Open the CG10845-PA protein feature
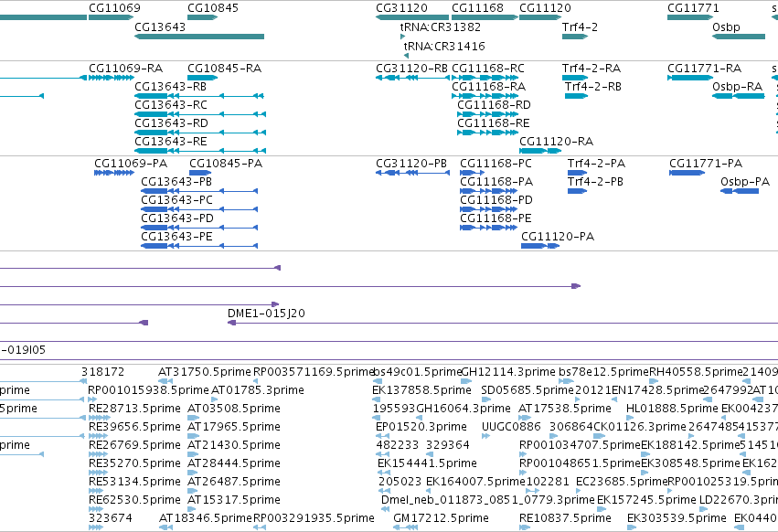The height and width of the screenshot is (532, 778). 200,173
